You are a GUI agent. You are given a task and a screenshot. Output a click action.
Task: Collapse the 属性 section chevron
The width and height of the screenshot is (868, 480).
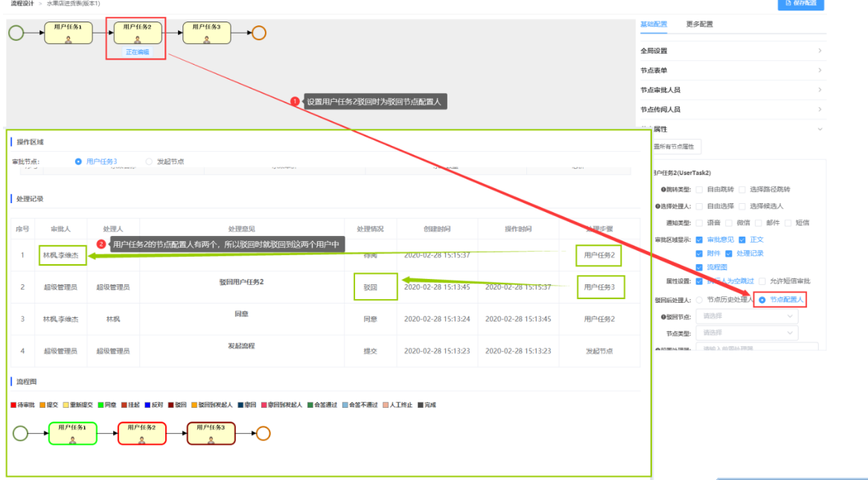[x=820, y=129]
